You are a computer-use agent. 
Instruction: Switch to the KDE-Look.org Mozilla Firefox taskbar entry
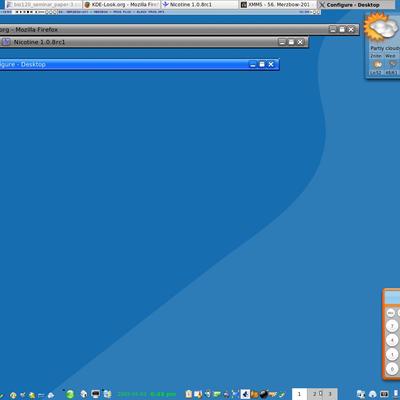(121, 5)
